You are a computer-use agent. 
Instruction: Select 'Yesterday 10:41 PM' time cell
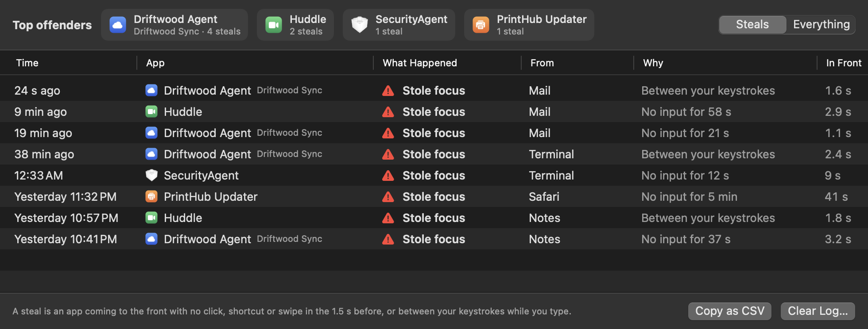pyautogui.click(x=66, y=239)
